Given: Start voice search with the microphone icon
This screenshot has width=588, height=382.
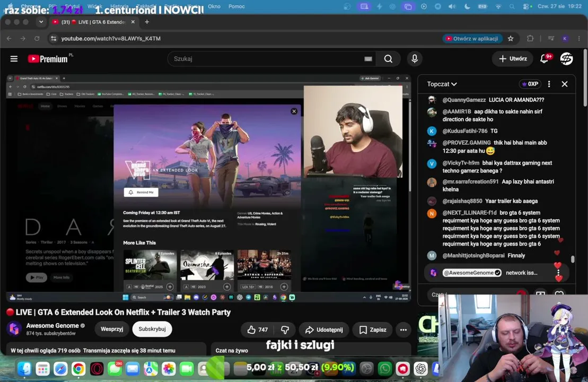Looking at the screenshot, I should point(415,59).
